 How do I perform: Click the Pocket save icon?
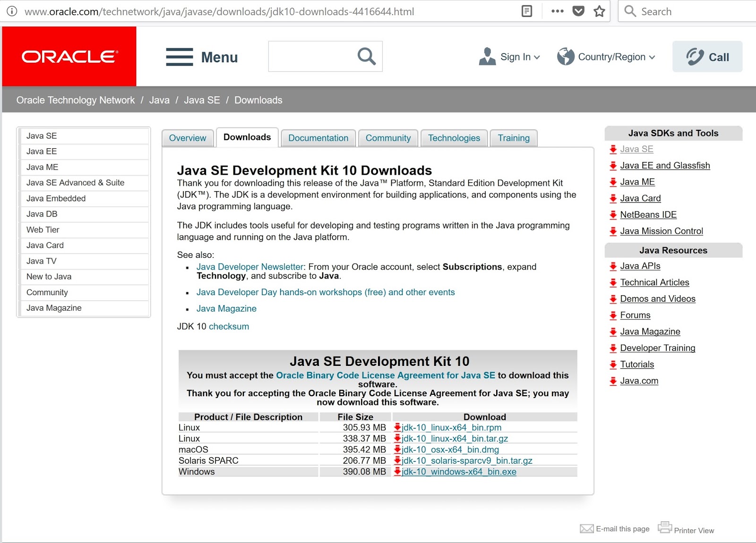pyautogui.click(x=578, y=11)
